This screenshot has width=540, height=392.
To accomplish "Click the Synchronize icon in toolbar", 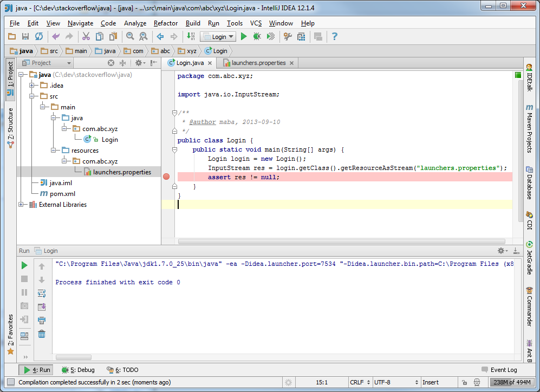I will point(39,36).
